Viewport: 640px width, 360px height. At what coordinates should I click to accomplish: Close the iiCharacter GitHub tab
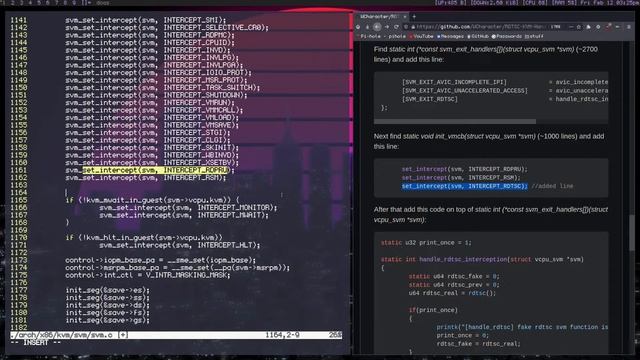click(x=404, y=17)
